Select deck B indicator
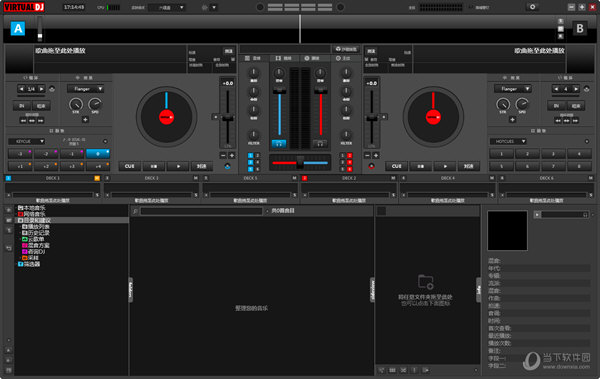 pyautogui.click(x=580, y=28)
